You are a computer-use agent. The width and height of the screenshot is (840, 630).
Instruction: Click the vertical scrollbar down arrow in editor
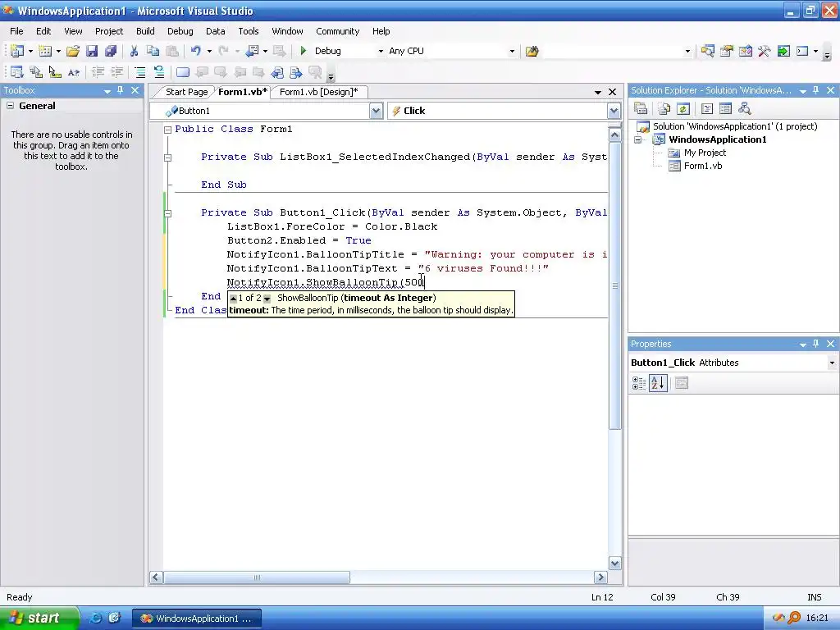[614, 563]
